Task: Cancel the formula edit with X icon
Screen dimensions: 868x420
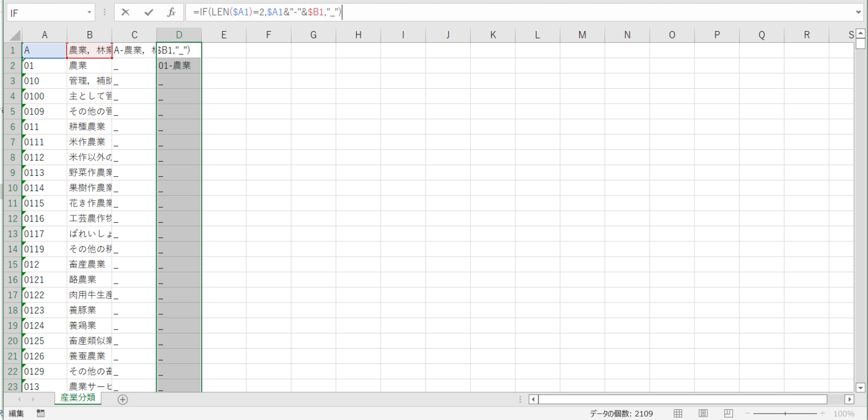Action: pyautogui.click(x=125, y=12)
